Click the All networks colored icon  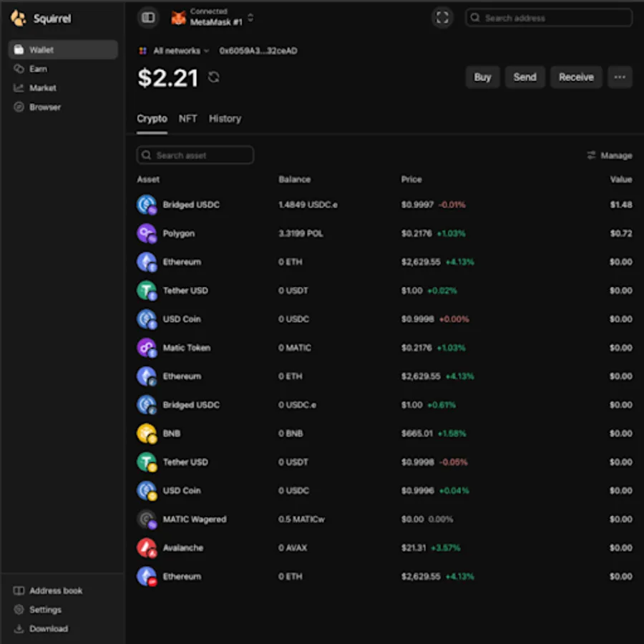point(142,51)
